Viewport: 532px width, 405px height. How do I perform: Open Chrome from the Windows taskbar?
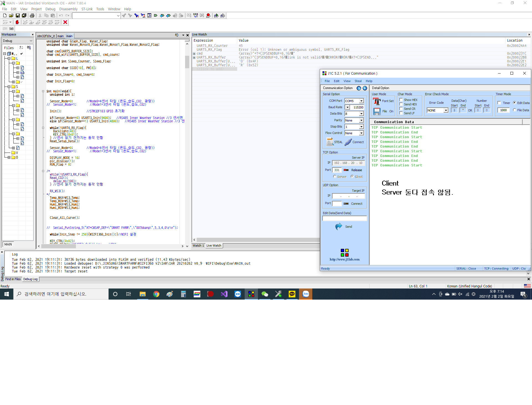[x=156, y=294]
